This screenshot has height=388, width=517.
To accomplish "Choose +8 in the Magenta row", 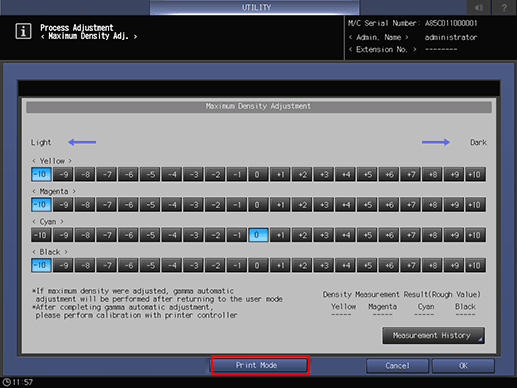I will 432,205.
